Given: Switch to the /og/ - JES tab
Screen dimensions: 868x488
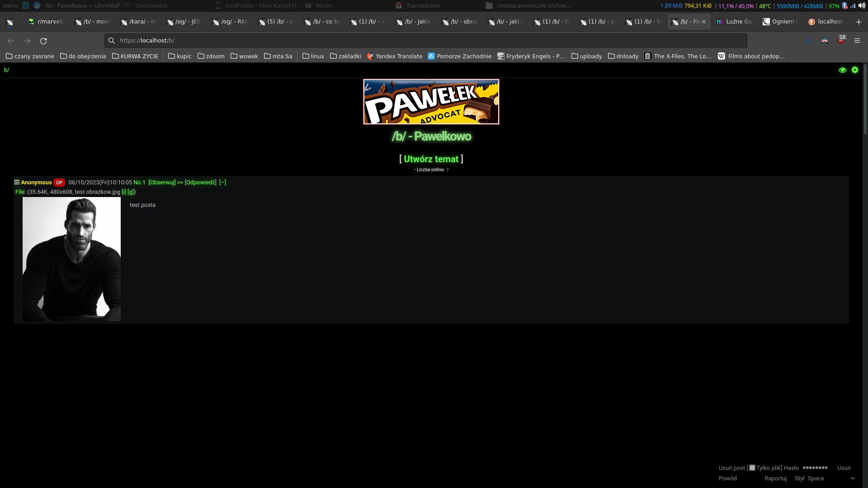Looking at the screenshot, I should (184, 22).
